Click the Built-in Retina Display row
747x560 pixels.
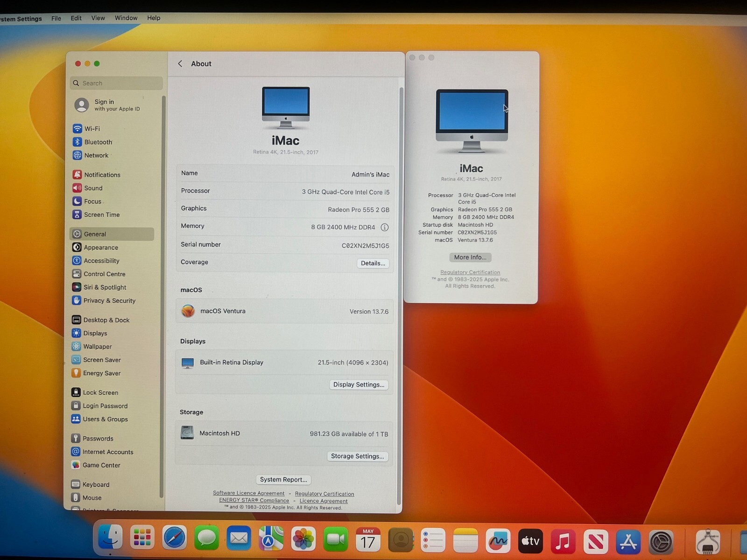pyautogui.click(x=284, y=363)
